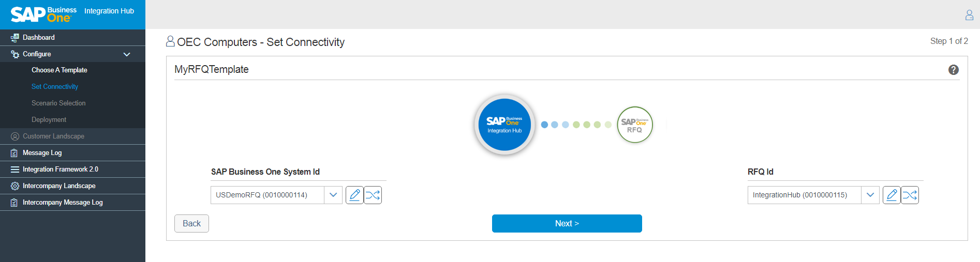
Task: Click the user profile icon in header
Action: (x=969, y=15)
